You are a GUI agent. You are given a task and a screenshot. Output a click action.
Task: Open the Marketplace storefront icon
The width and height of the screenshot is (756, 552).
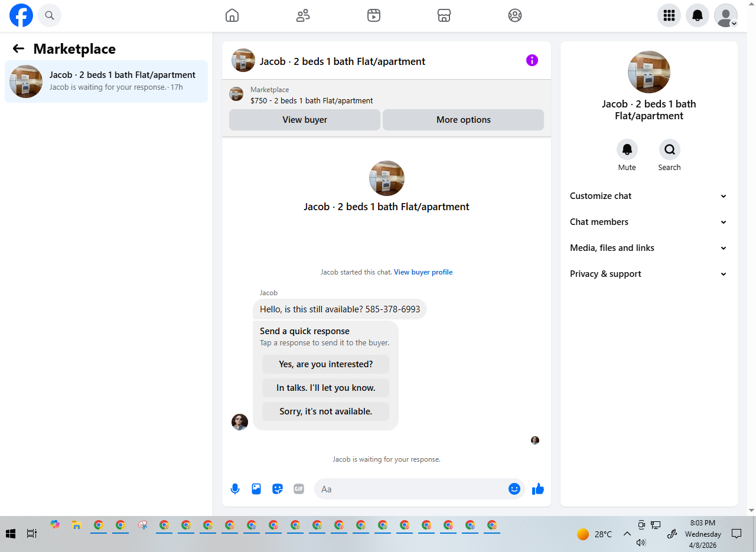coord(444,15)
